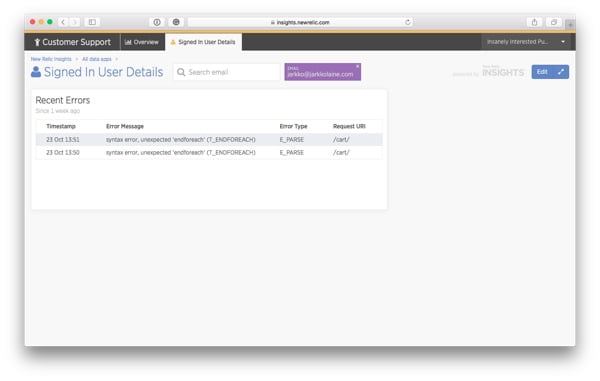
Task: Click the Edit button
Action: point(542,72)
